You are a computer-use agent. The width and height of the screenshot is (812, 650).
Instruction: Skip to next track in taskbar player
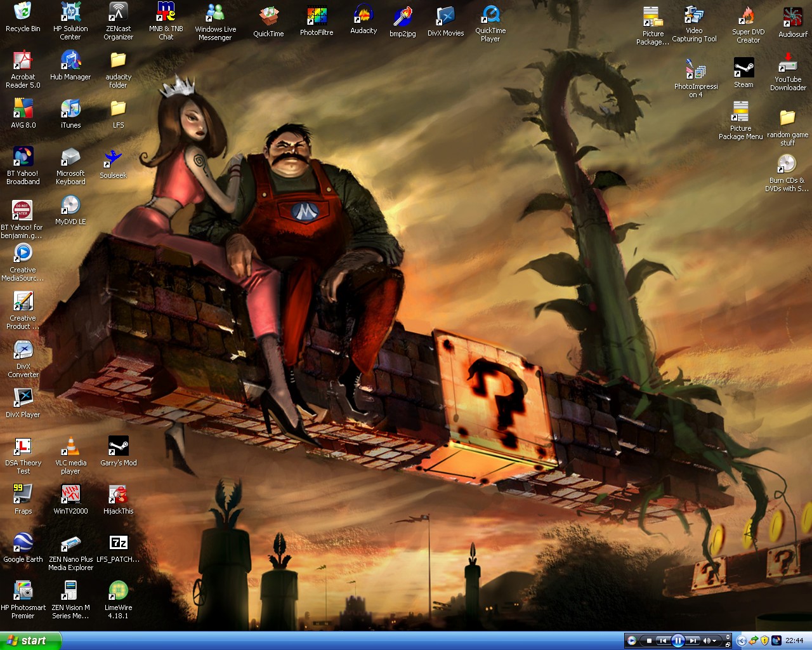[693, 641]
